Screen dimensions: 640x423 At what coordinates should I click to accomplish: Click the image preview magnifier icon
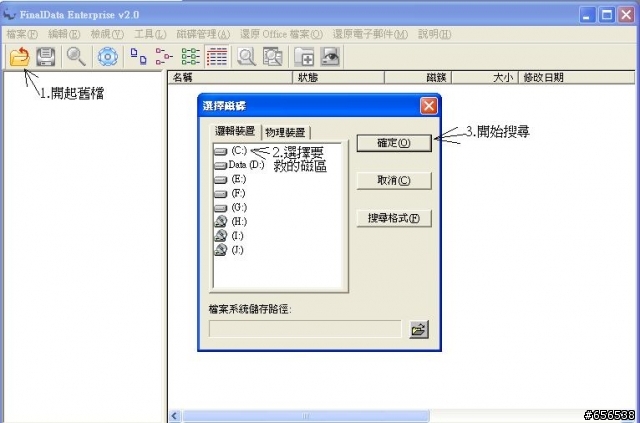pyautogui.click(x=272, y=56)
